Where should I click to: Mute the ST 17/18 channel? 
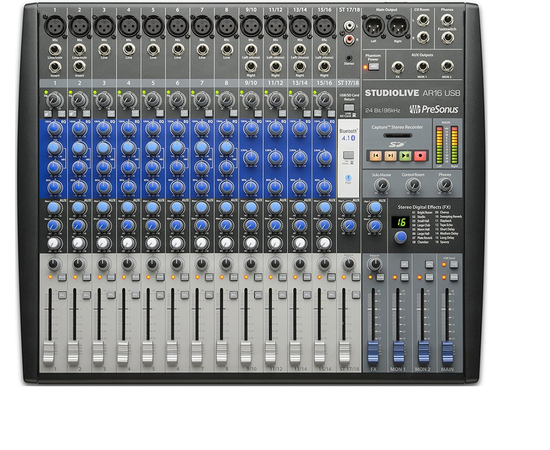[x=356, y=277]
